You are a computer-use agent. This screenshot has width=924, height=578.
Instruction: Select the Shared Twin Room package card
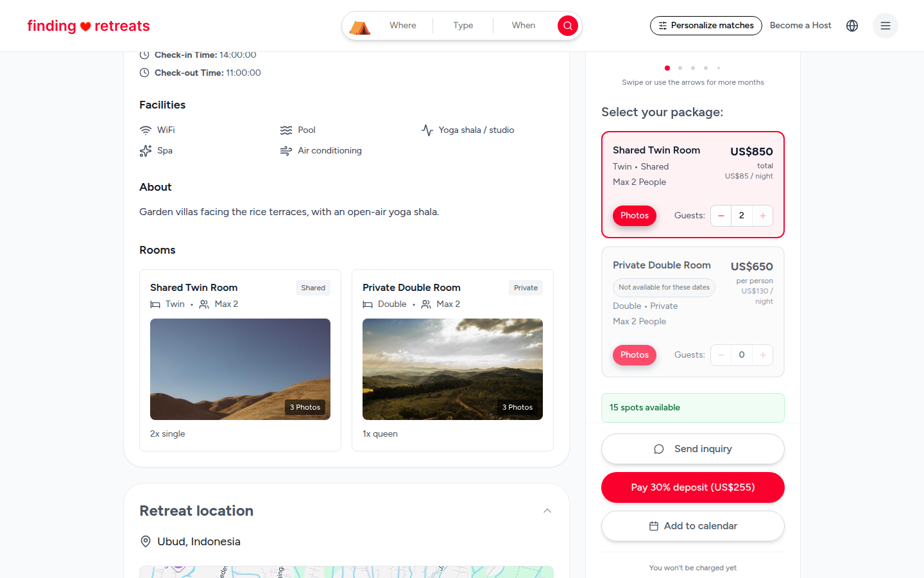click(x=693, y=185)
